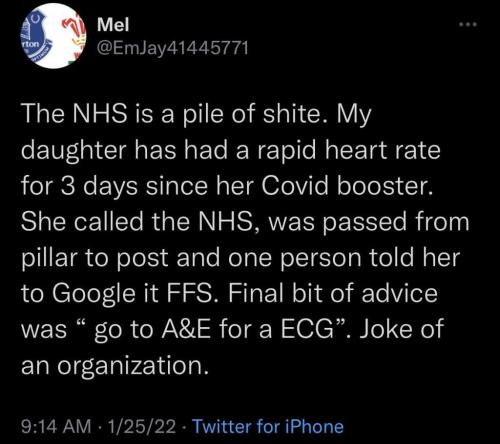
Task: Click the "A&E" text in tweet
Action: [186, 329]
